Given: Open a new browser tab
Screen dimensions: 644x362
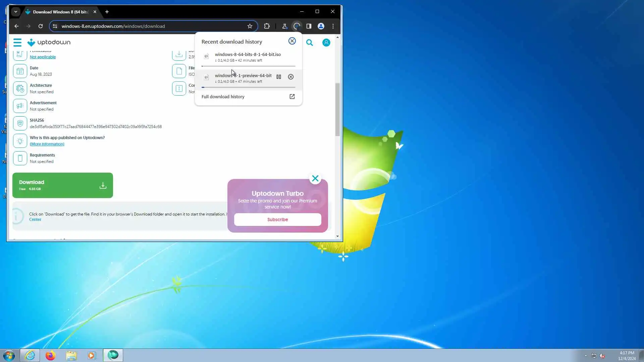Looking at the screenshot, I should click(x=107, y=12).
